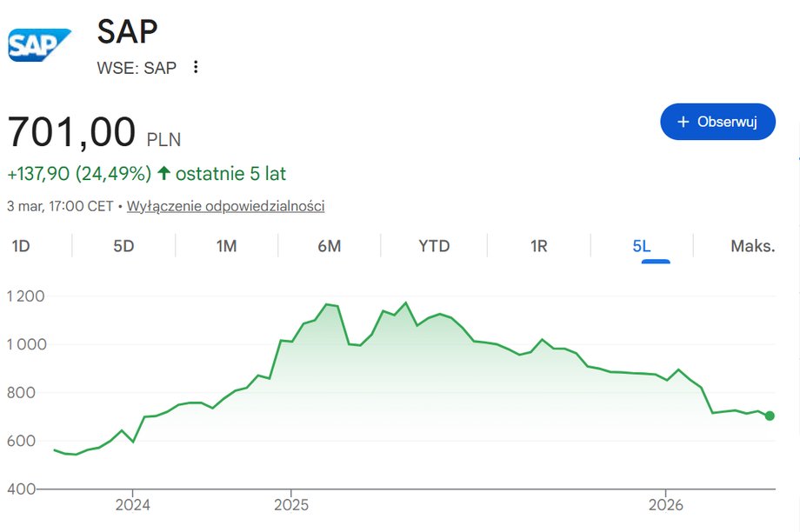Screen dimensions: 800x532
Task: Click the 2026 label on the x-axis
Action: tap(665, 505)
